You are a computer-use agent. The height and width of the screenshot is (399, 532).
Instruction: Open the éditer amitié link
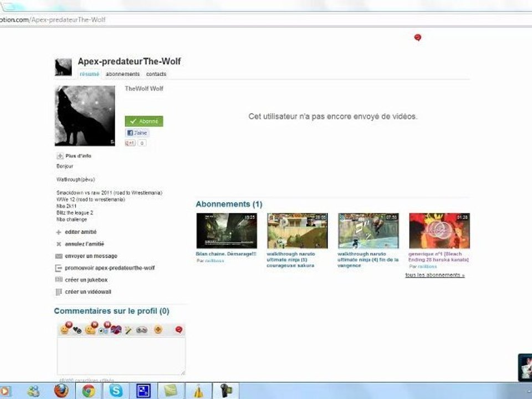(x=81, y=232)
